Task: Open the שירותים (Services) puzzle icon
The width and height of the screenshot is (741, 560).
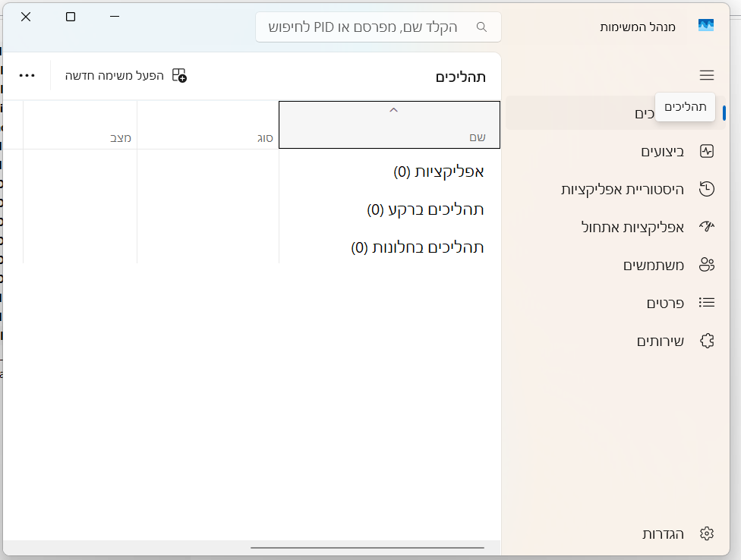Action: point(707,341)
